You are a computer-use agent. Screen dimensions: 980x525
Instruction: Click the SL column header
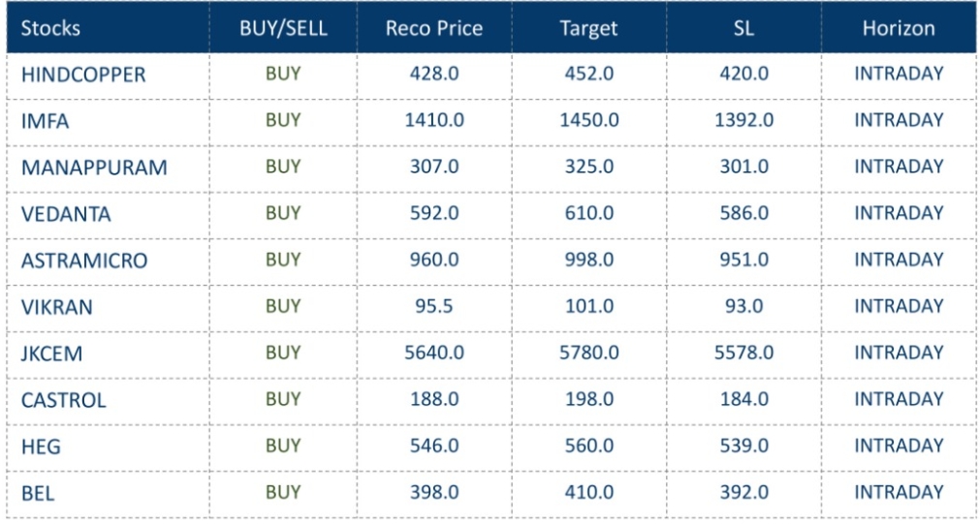click(743, 28)
